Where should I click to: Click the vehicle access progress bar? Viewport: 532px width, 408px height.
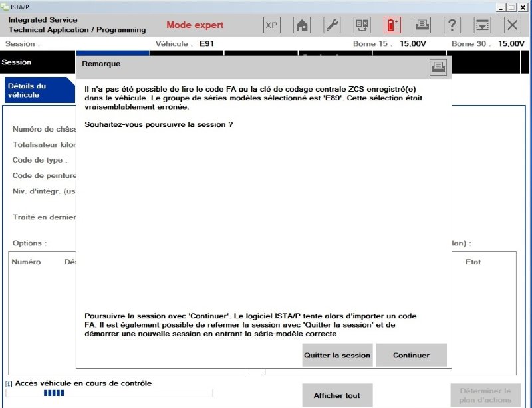click(x=109, y=393)
